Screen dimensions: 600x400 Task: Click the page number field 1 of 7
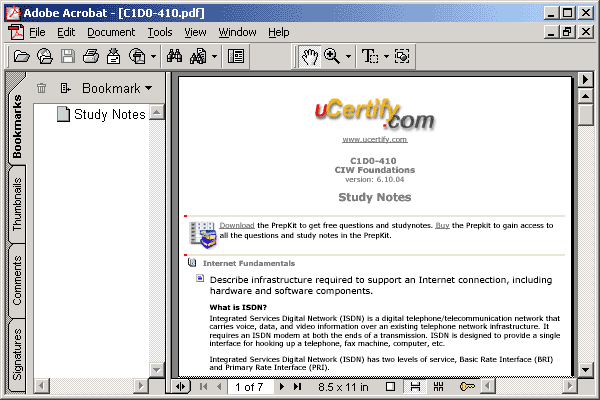coord(249,387)
